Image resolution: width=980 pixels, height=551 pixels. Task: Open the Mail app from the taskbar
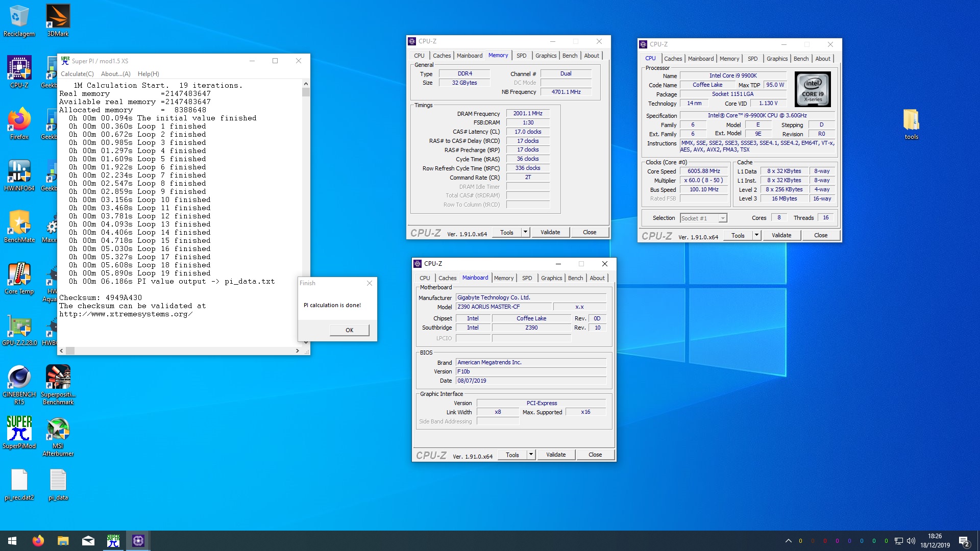(88, 541)
